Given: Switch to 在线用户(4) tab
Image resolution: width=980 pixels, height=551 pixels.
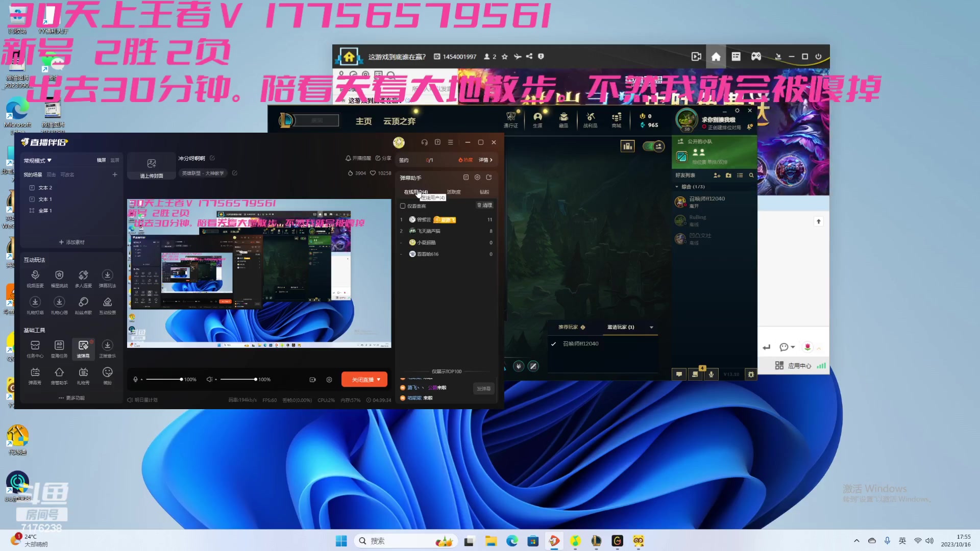Looking at the screenshot, I should coord(415,192).
